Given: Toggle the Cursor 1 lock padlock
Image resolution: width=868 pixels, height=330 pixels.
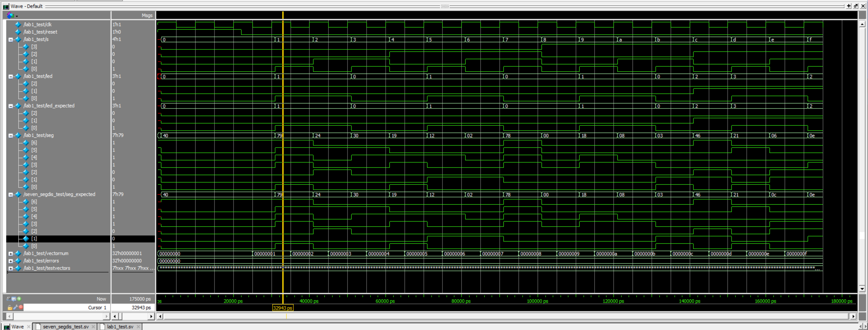Looking at the screenshot, I should pyautogui.click(x=10, y=307).
